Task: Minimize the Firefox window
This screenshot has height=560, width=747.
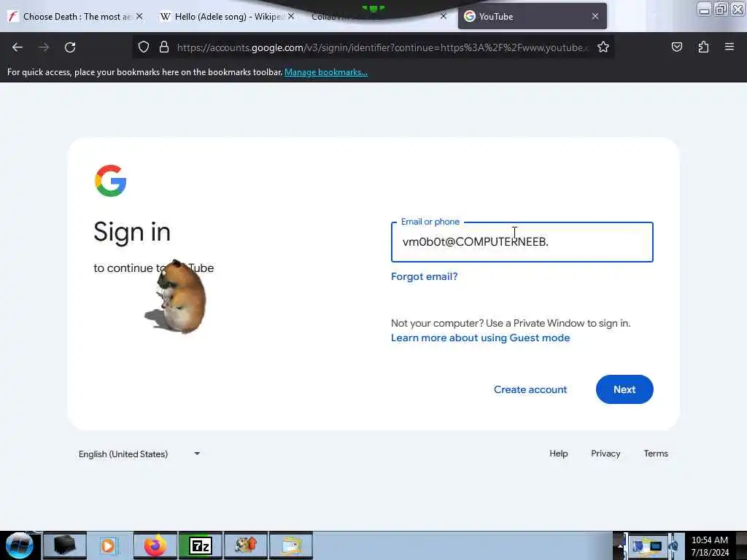Action: (704, 9)
